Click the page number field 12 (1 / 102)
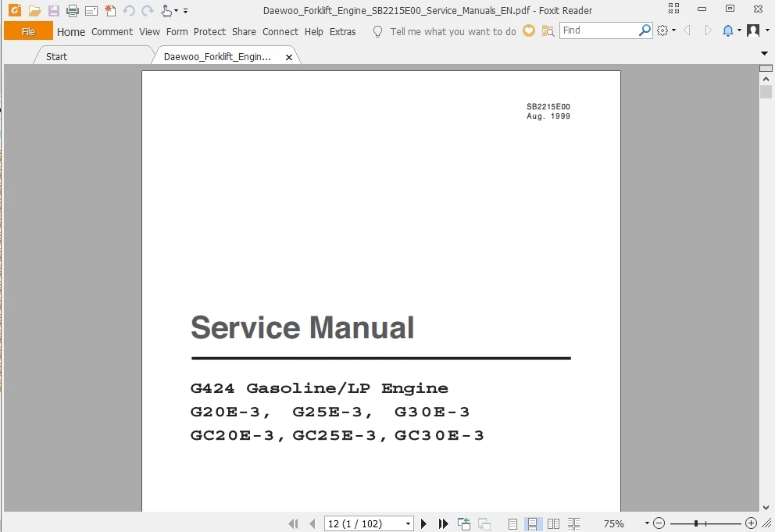Screen dimensions: 775x532 coord(365,523)
